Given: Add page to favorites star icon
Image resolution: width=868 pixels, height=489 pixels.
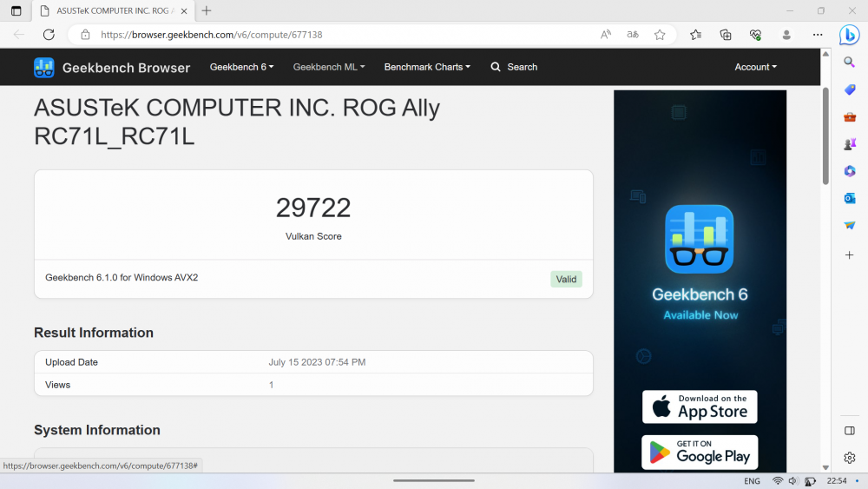Looking at the screenshot, I should [660, 35].
